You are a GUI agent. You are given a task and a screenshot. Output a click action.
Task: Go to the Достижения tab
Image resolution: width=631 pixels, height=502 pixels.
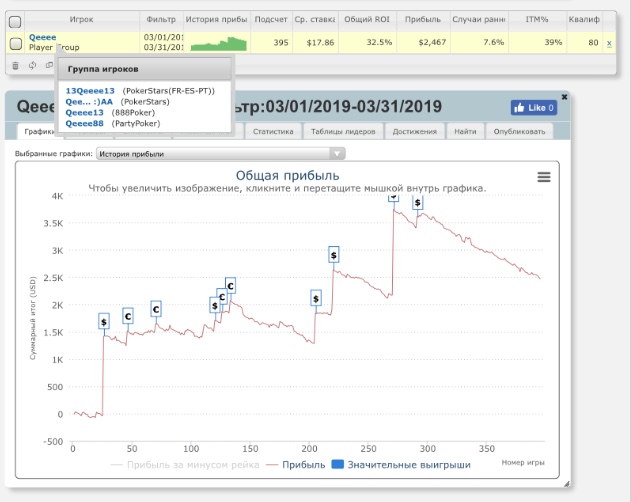click(x=414, y=132)
